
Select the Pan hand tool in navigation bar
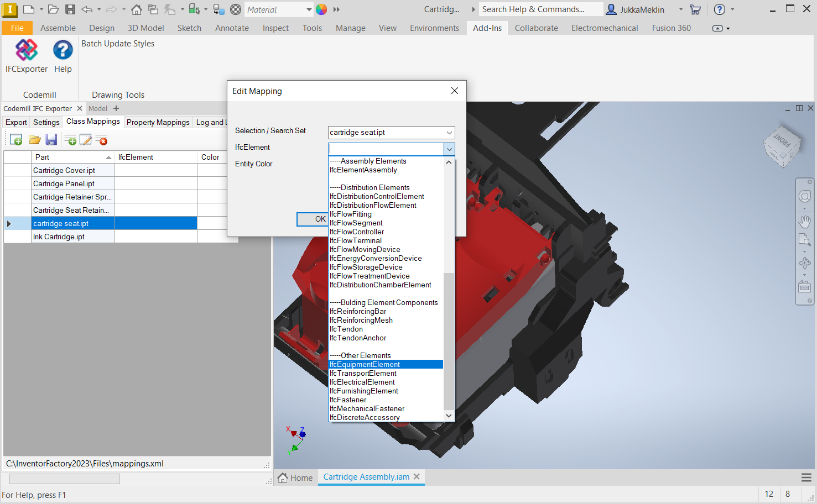tap(804, 222)
